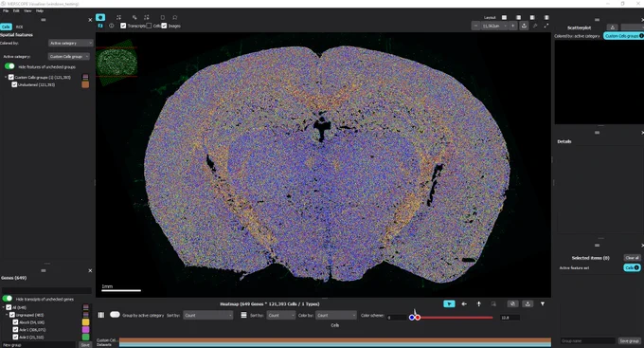Collapse the All genes tree node
This screenshot has height=348, width=644.
[4, 307]
